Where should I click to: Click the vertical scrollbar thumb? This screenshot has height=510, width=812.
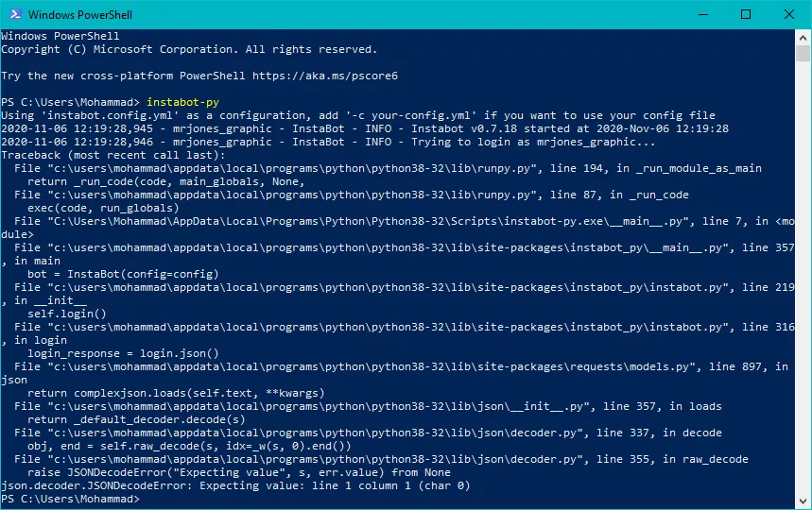click(803, 53)
